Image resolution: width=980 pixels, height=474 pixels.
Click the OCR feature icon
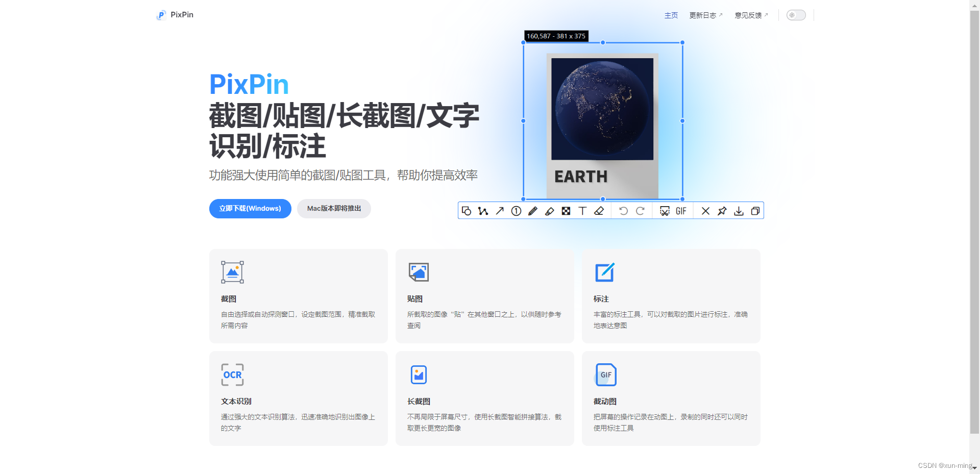[232, 375]
